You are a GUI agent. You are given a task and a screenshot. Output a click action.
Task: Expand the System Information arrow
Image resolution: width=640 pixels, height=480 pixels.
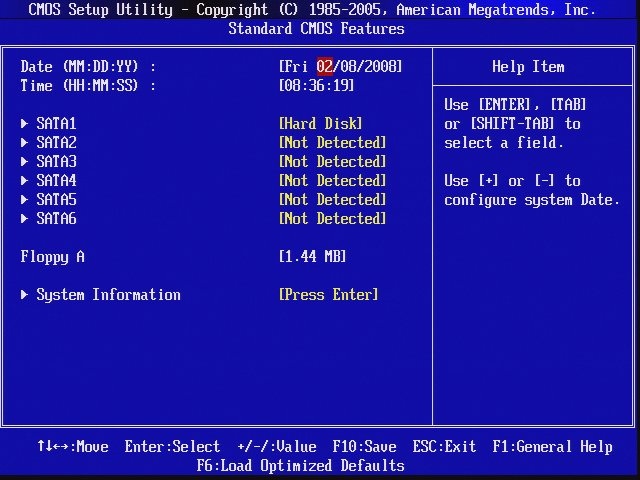[x=25, y=295]
